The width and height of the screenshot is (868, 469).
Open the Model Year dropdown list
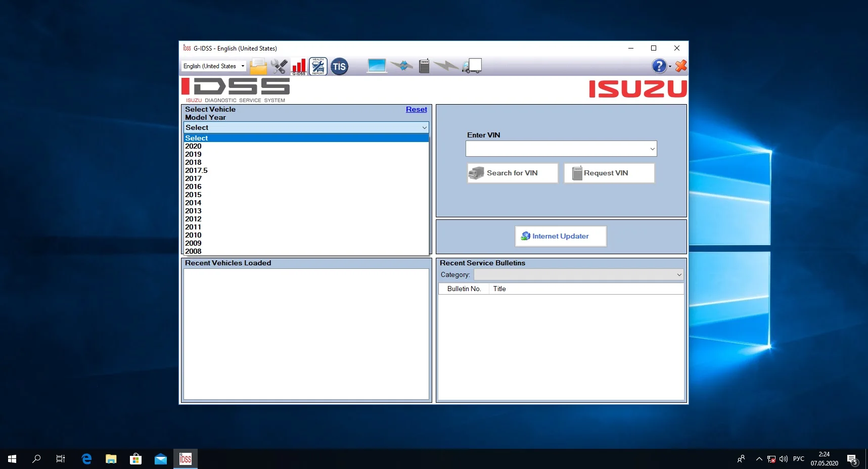click(x=424, y=127)
